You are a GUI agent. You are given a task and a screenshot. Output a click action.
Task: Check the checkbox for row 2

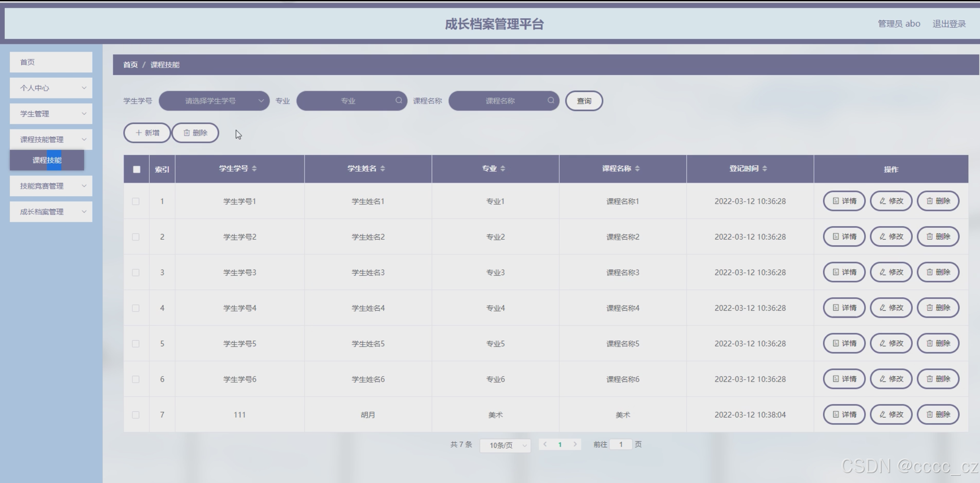click(136, 237)
